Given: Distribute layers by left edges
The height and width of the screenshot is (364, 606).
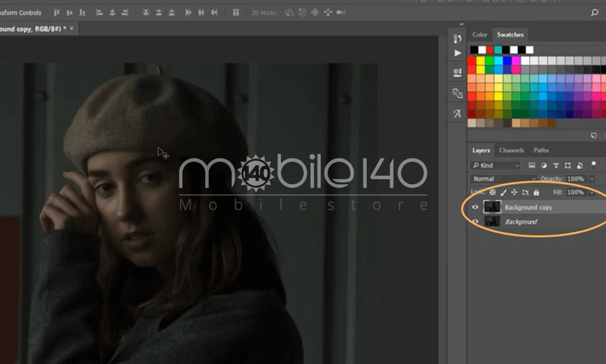Looking at the screenshot, I should tap(188, 13).
